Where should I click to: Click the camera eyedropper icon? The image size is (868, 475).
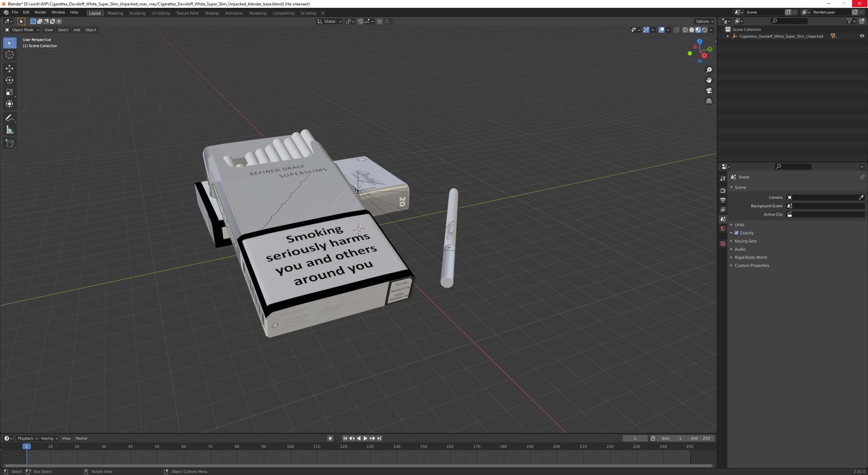coord(861,197)
